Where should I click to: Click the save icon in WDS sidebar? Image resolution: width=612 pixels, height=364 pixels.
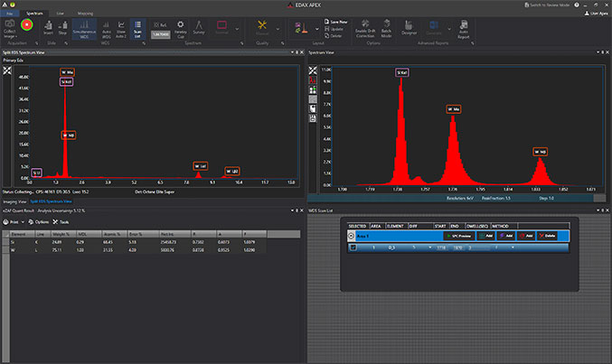click(313, 118)
